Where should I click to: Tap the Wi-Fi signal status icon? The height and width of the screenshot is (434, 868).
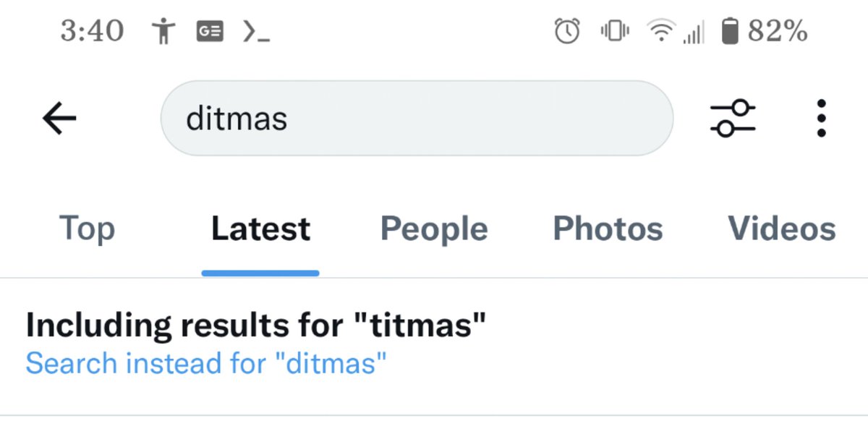(659, 31)
